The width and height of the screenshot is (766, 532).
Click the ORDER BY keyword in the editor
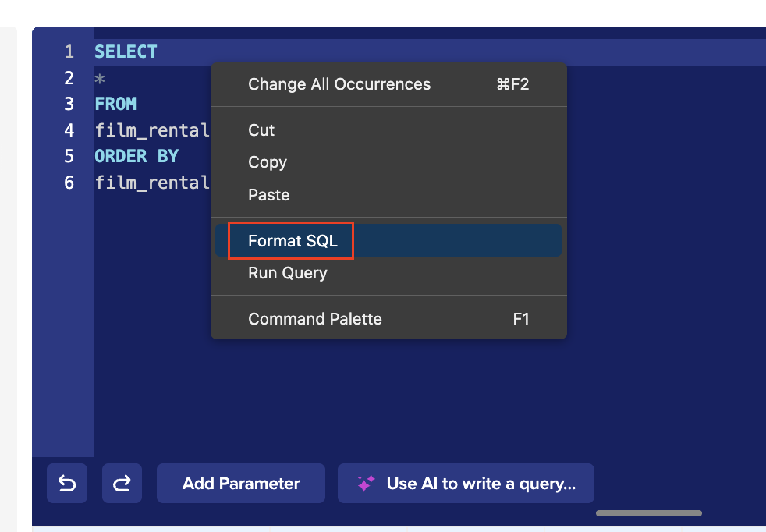pos(137,156)
